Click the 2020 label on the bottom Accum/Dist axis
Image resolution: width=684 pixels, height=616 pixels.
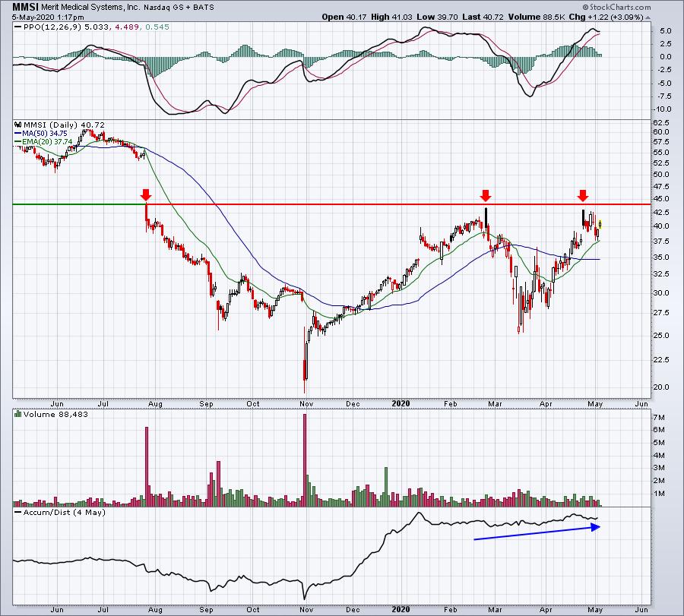(x=401, y=609)
